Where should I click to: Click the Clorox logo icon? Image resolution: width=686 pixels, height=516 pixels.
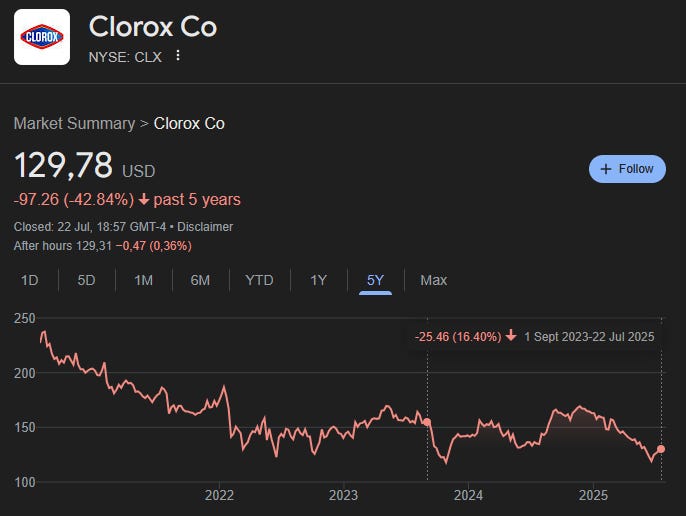pyautogui.click(x=42, y=37)
